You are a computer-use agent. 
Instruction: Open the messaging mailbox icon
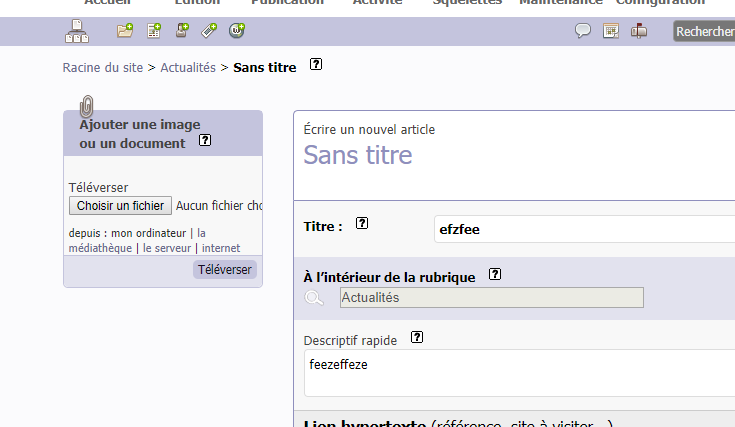pyautogui.click(x=639, y=31)
